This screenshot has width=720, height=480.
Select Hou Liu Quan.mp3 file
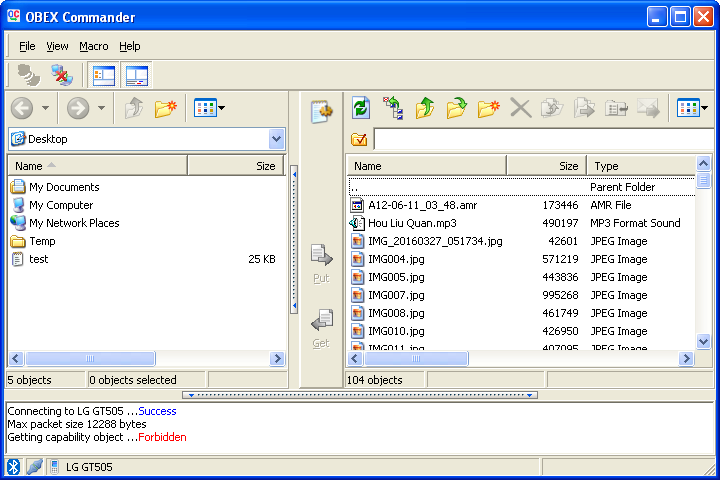point(522,223)
